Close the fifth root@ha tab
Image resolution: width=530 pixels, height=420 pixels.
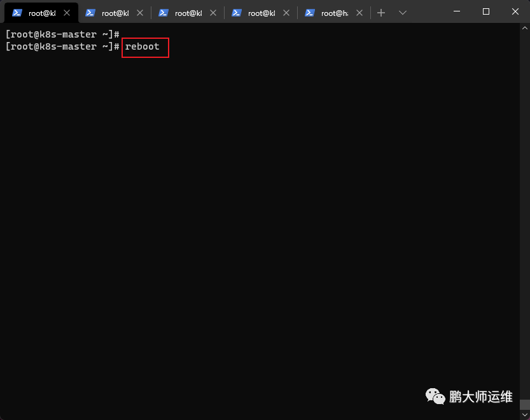pyautogui.click(x=359, y=13)
